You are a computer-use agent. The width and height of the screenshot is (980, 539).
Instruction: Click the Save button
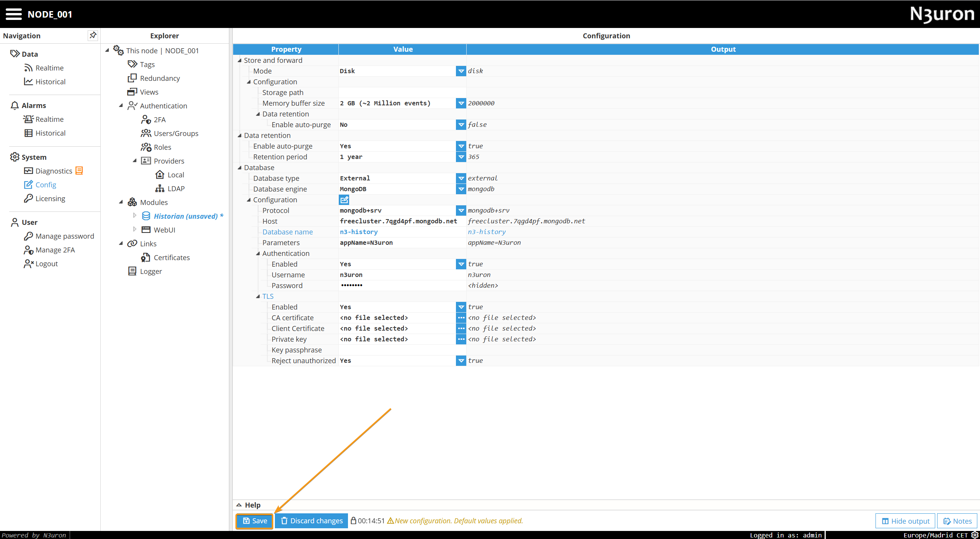tap(255, 521)
